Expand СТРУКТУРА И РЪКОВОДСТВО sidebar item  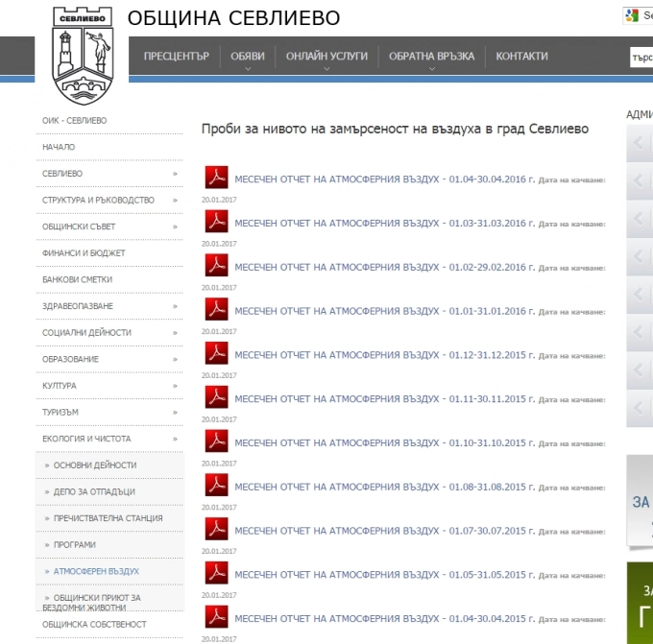[x=175, y=201]
